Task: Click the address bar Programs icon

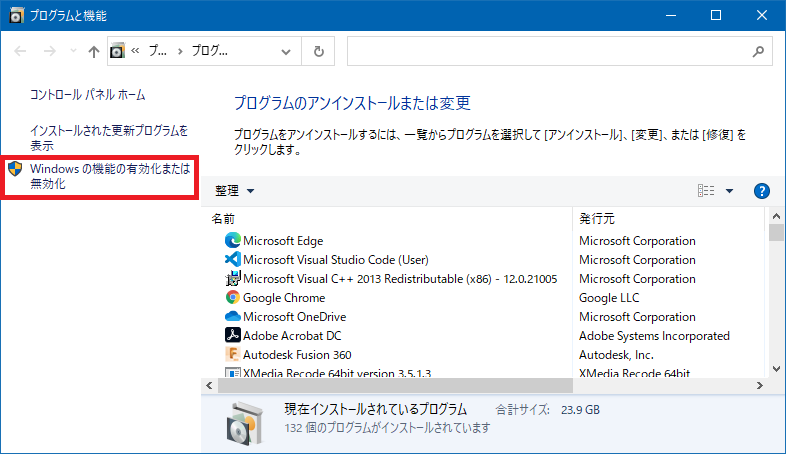Action: (x=117, y=51)
